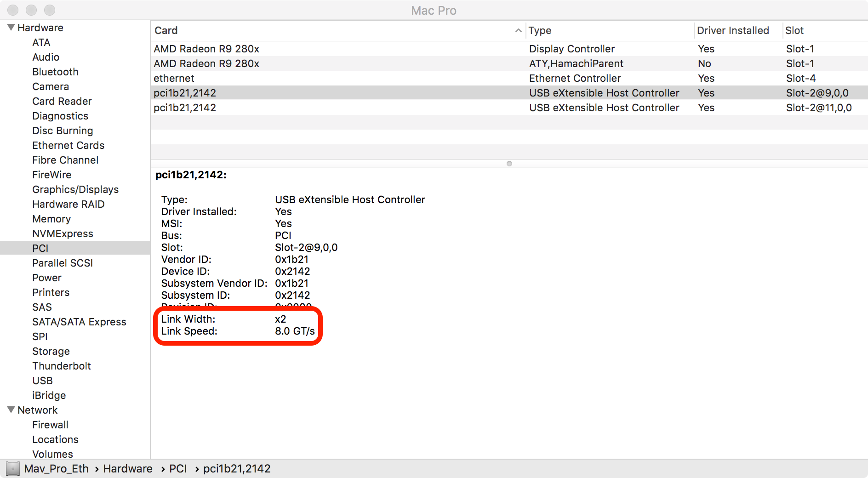
Task: Show USB device information
Action: 42,381
